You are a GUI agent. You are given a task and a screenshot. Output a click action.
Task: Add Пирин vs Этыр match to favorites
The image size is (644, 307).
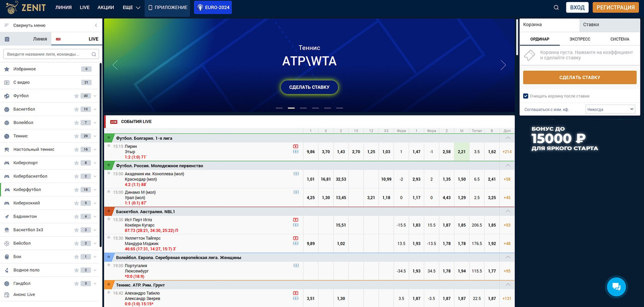coord(108,146)
